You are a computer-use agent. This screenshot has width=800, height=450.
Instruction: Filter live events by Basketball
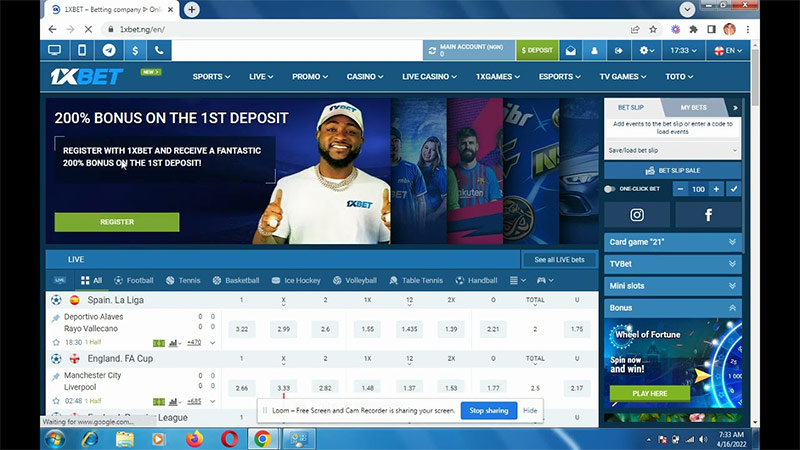[x=236, y=280]
